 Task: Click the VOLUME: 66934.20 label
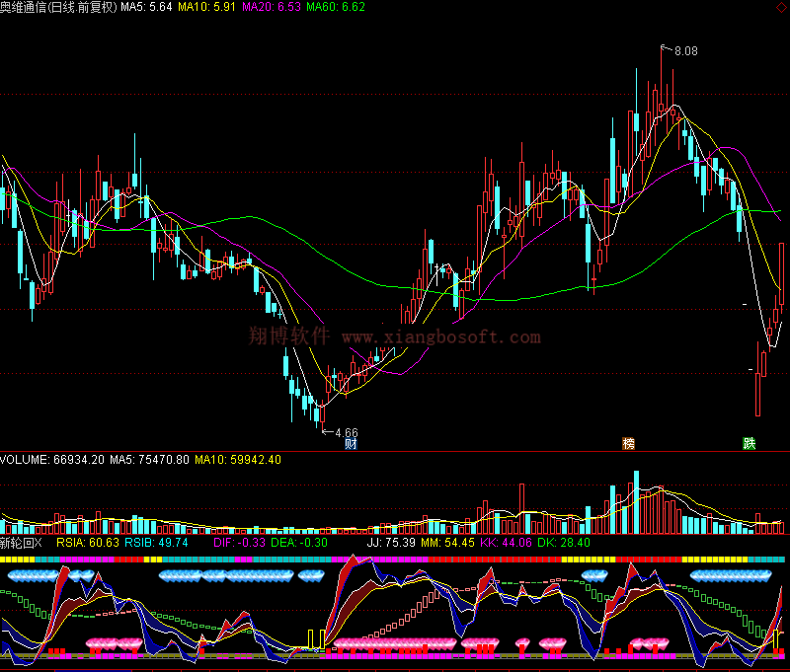52,460
